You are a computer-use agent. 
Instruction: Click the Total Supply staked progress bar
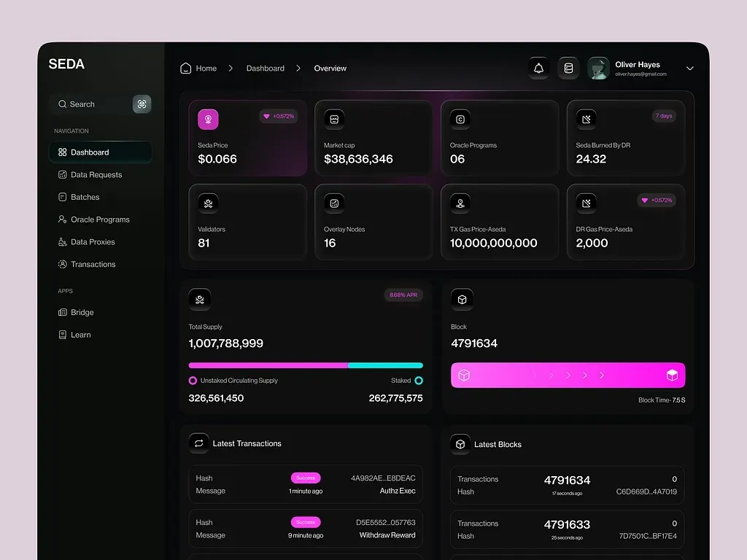click(306, 365)
